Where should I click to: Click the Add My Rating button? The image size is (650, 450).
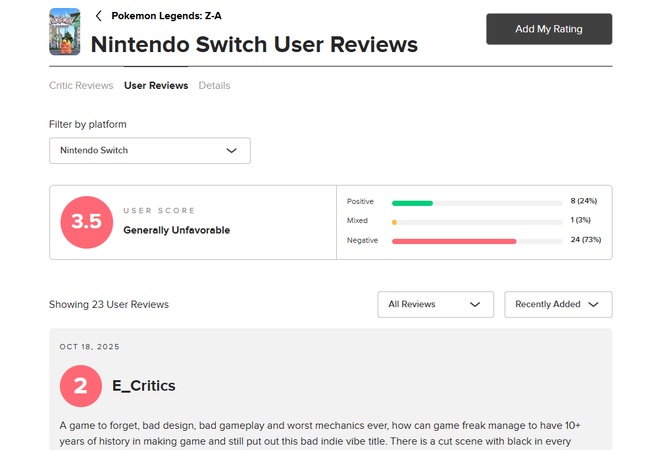click(x=548, y=29)
